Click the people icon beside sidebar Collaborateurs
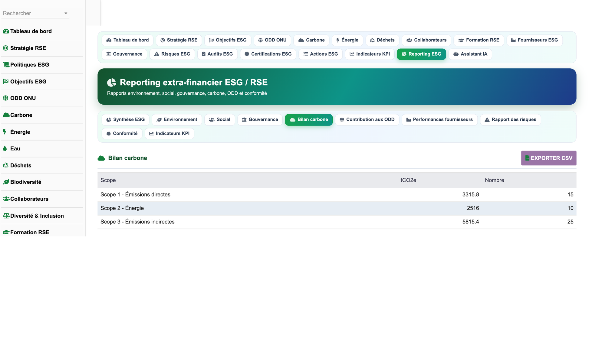589x364 pixels. pos(6,199)
